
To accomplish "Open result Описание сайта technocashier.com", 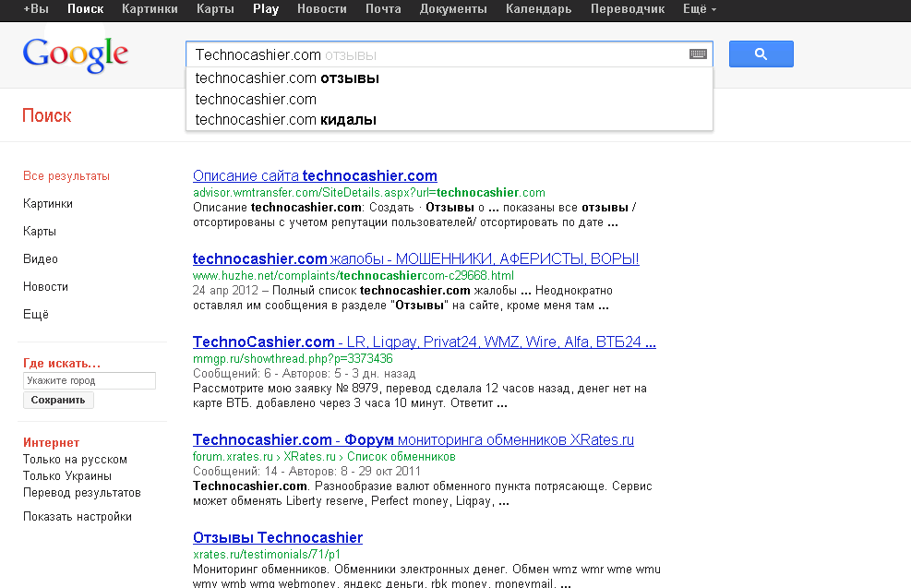I will pyautogui.click(x=315, y=175).
